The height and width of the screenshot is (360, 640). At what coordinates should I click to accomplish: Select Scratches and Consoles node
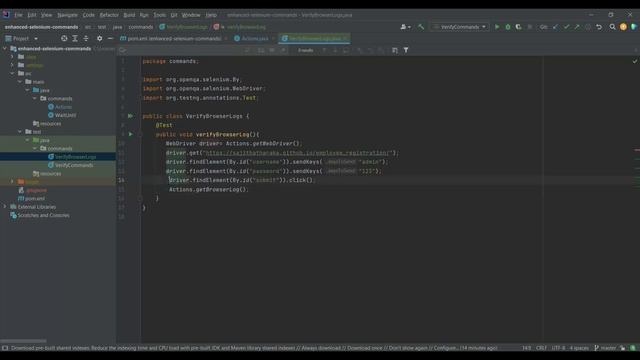[x=43, y=215]
